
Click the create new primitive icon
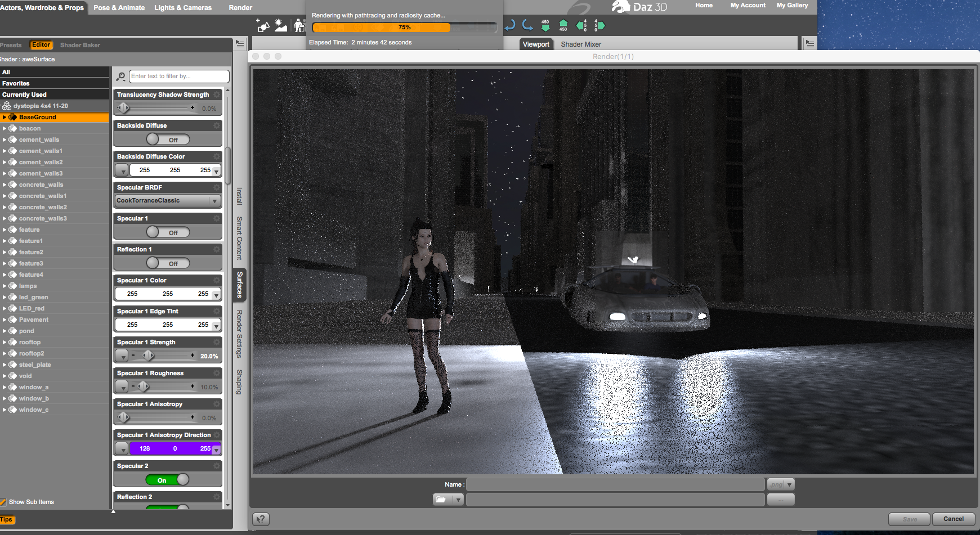(x=262, y=26)
